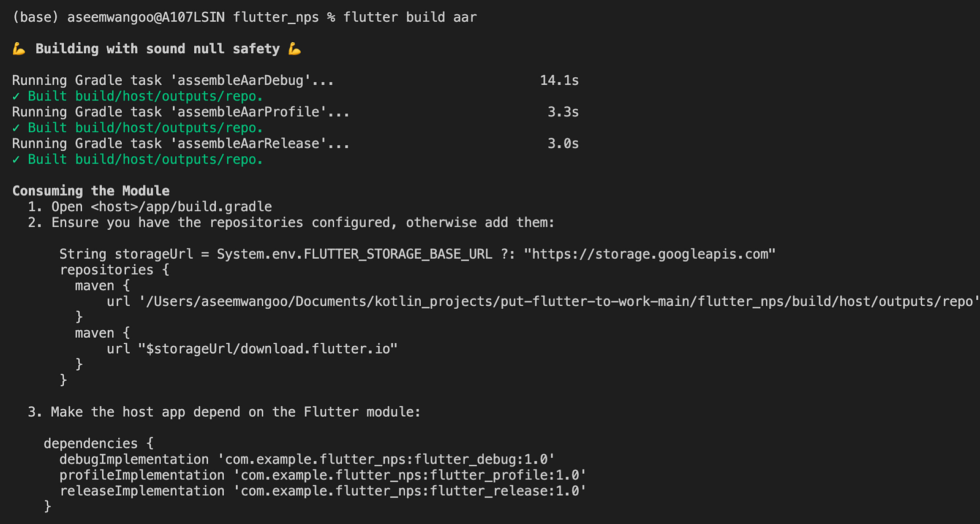The image size is (980, 524).
Task: Click the 14.1s build time
Action: click(x=559, y=80)
